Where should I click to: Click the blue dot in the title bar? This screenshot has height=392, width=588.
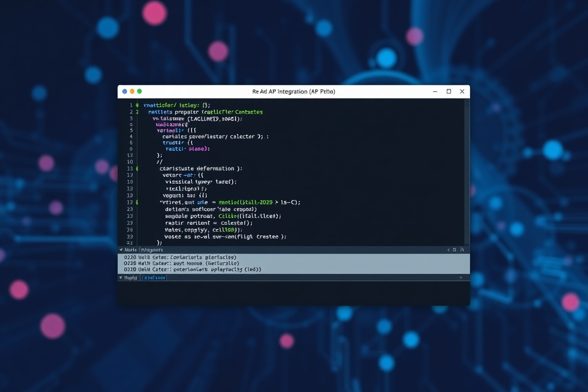[124, 92]
